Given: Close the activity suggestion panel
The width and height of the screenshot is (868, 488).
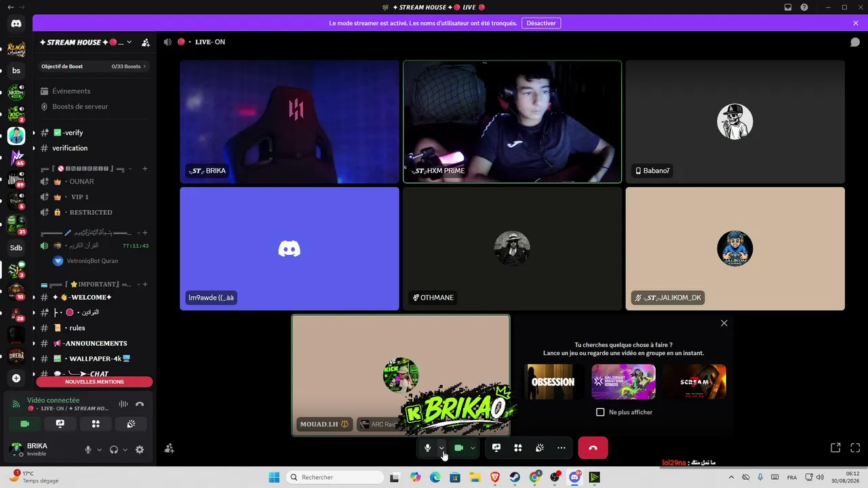Looking at the screenshot, I should (x=724, y=323).
